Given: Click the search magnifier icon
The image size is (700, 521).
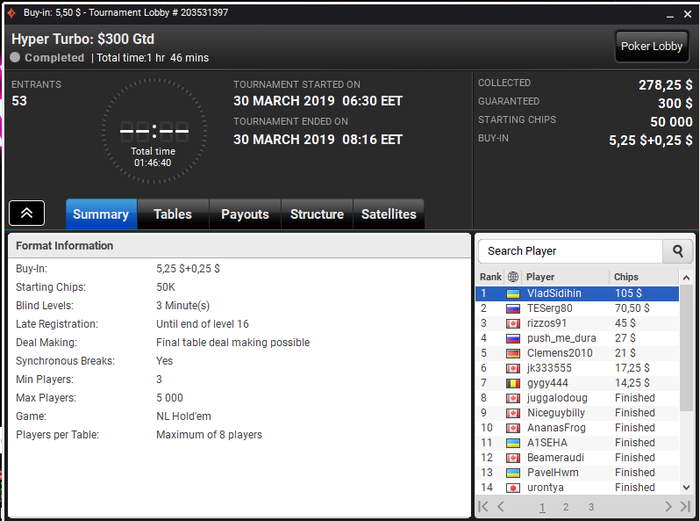Looking at the screenshot, I should 677,251.
